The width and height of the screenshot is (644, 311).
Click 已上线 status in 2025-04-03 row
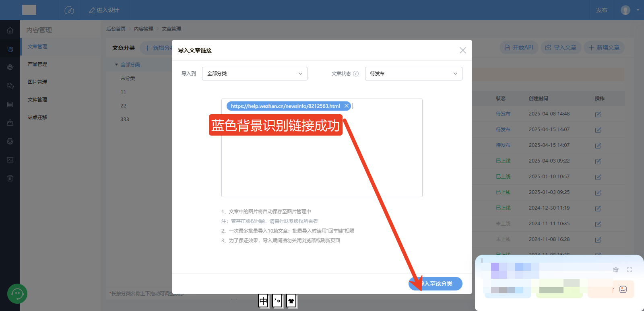[503, 161]
